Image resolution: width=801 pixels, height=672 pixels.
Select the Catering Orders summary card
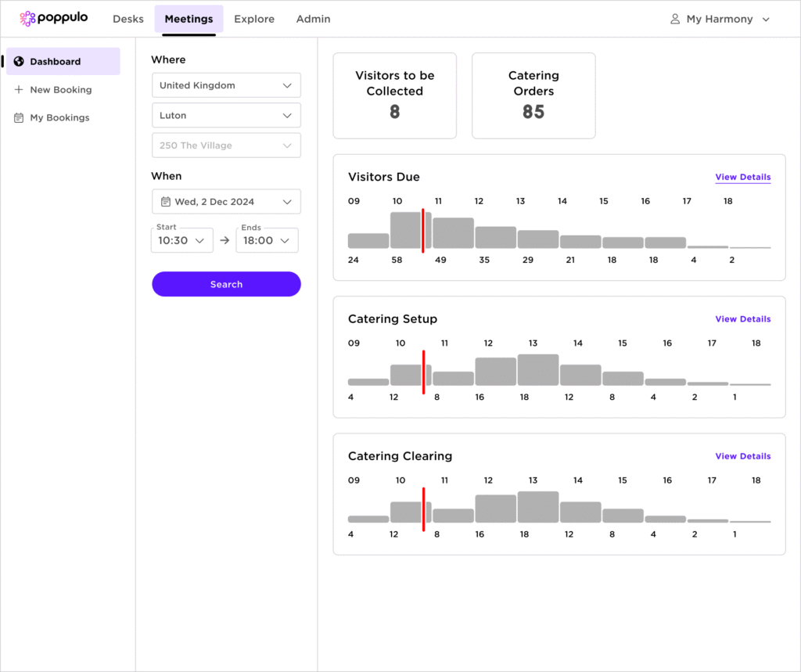(x=533, y=95)
